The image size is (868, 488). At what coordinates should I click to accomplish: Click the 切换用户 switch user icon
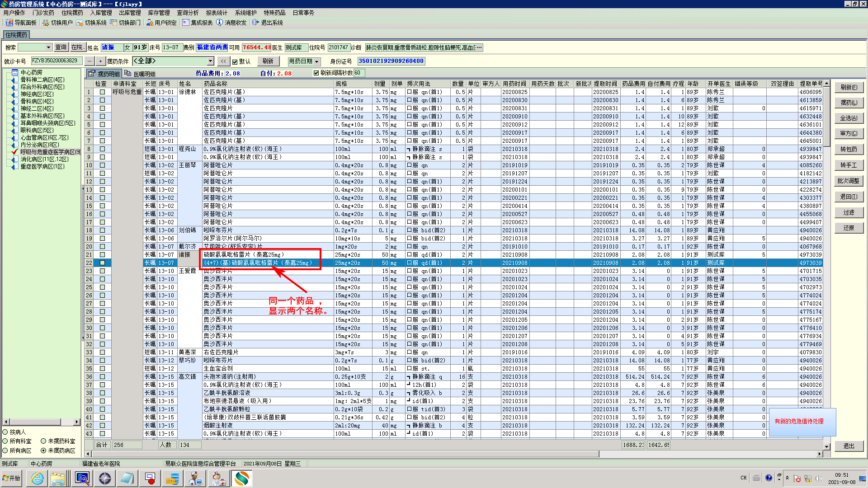click(x=46, y=23)
